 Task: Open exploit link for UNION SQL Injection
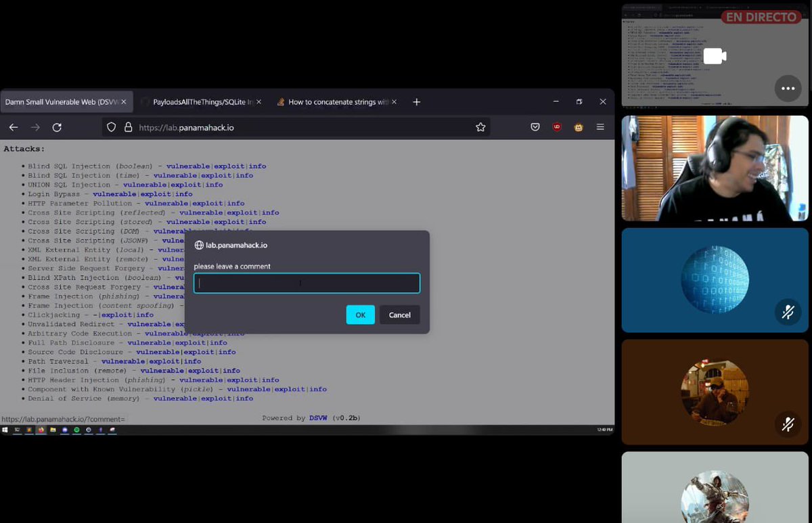coord(186,185)
